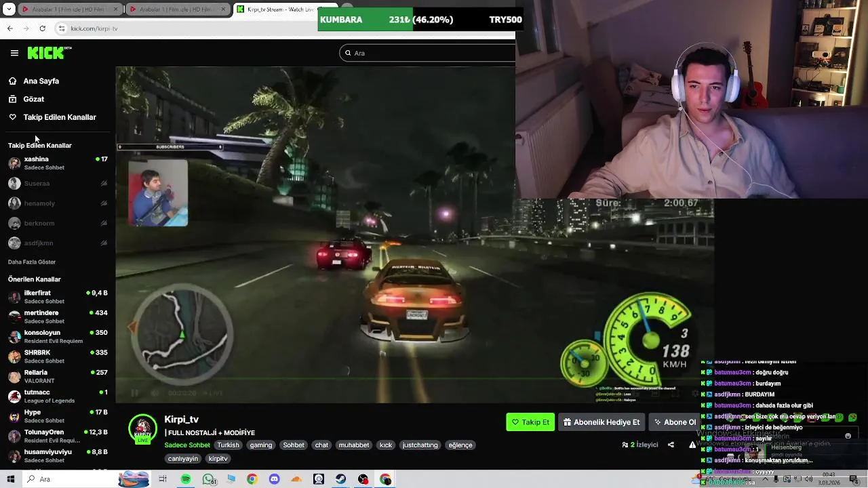Open the Windows Start menu
Image resolution: width=868 pixels, height=488 pixels.
[11, 479]
